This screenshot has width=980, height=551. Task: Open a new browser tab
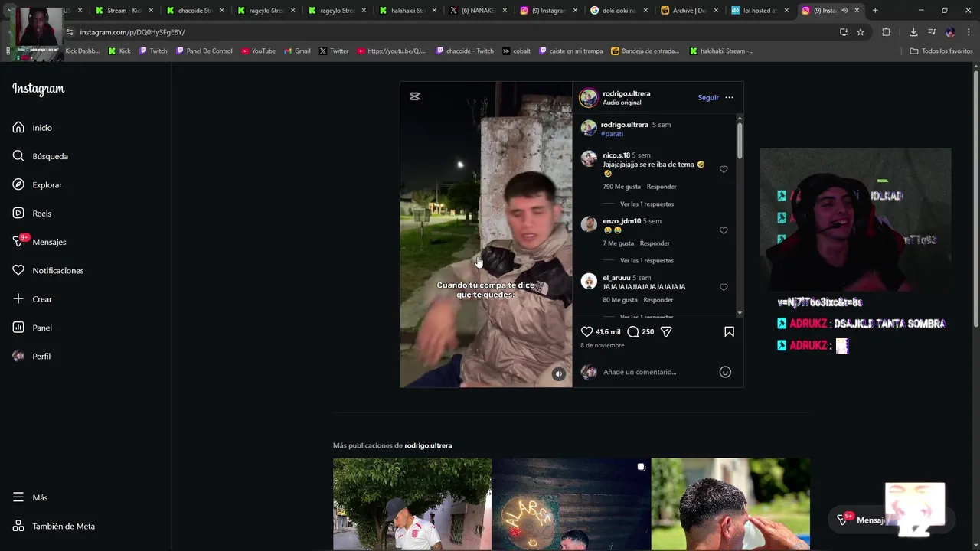[875, 11]
